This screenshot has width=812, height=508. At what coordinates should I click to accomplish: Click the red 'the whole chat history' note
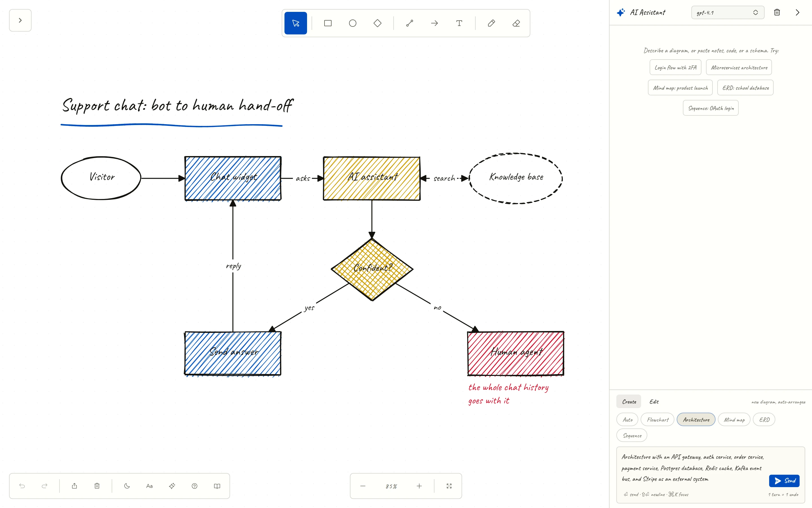tap(508, 394)
